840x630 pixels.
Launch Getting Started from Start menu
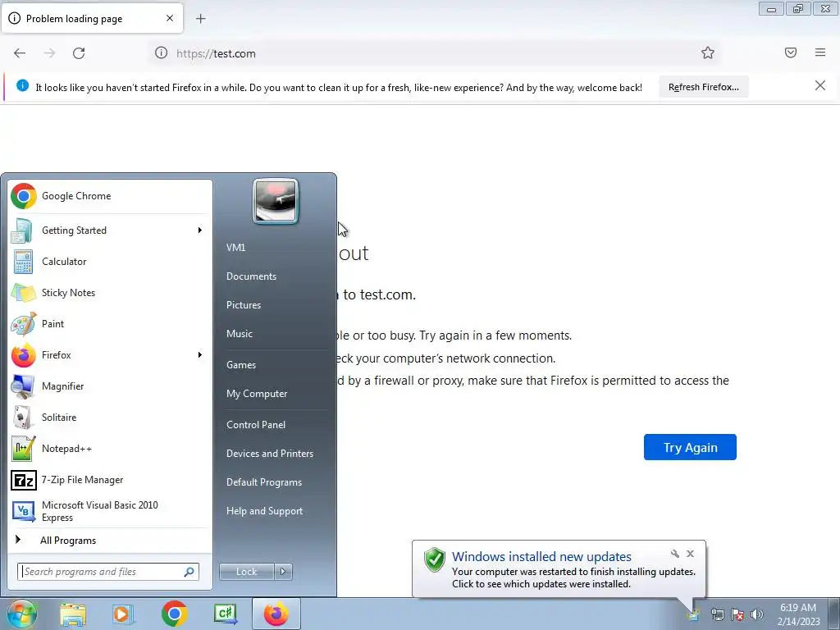[111, 231]
